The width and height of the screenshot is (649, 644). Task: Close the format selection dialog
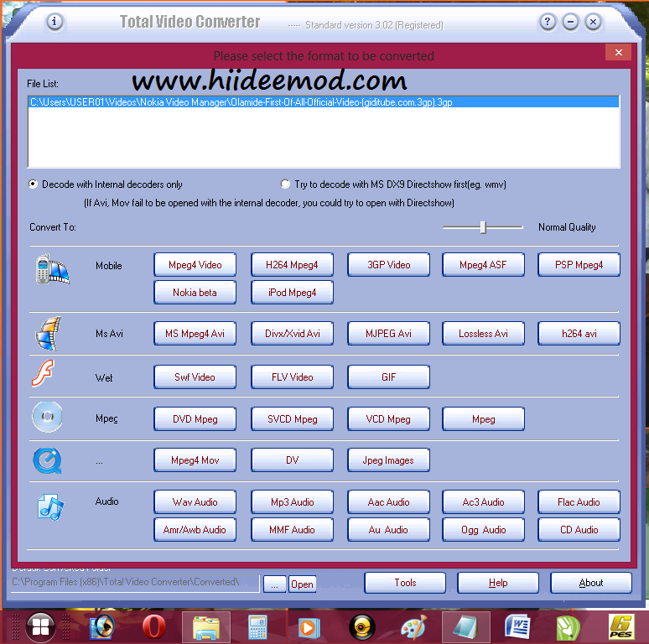(618, 52)
